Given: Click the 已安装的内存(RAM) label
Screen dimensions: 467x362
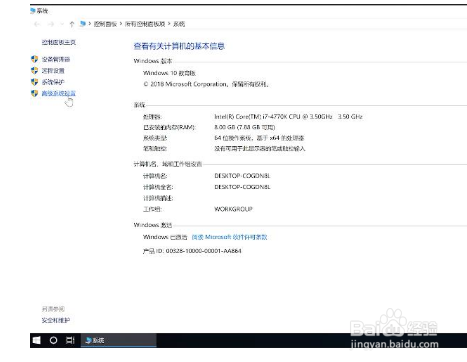Looking at the screenshot, I should point(169,127).
